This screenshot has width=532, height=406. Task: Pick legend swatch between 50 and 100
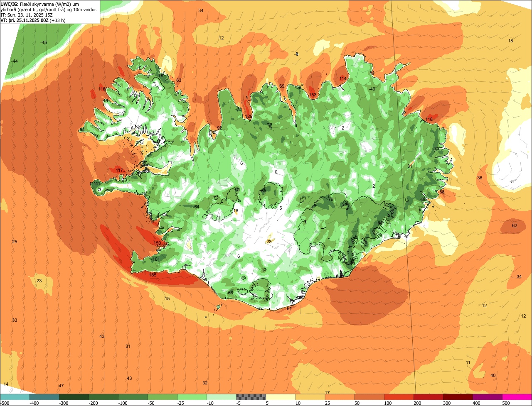369,397
